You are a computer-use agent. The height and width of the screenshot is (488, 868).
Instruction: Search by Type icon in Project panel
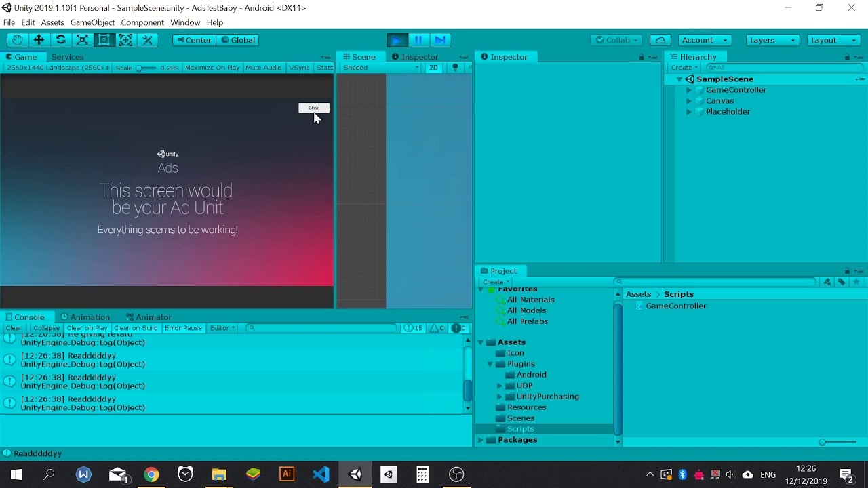point(827,282)
